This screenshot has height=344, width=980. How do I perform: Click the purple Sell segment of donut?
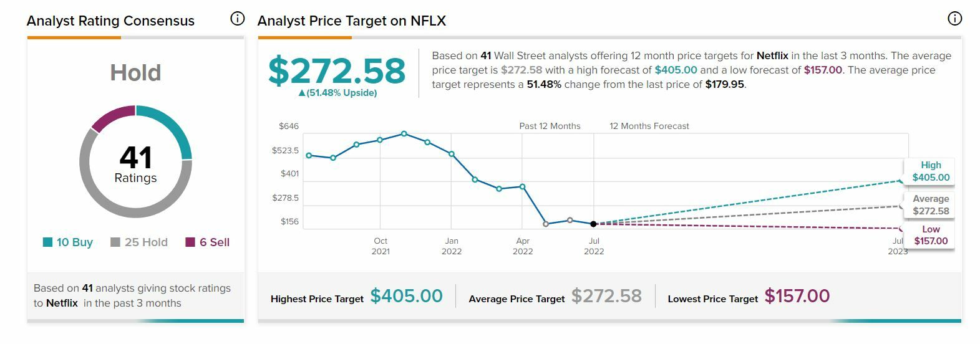coord(112,117)
